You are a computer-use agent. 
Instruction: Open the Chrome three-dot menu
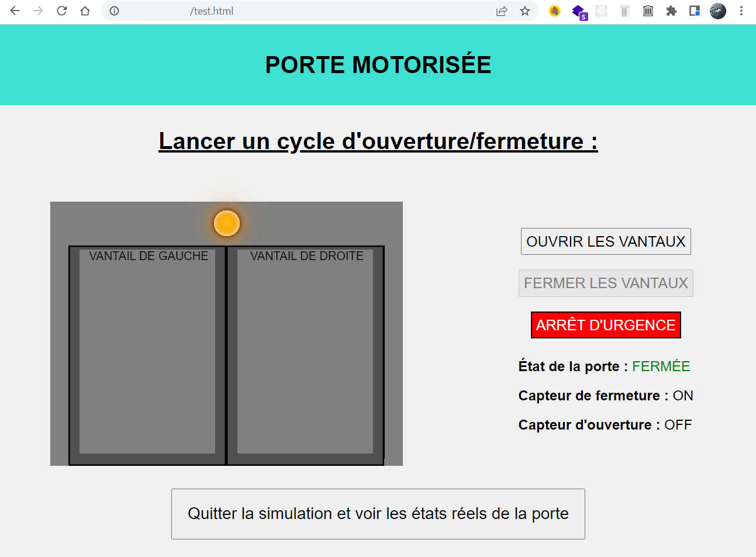pyautogui.click(x=741, y=11)
